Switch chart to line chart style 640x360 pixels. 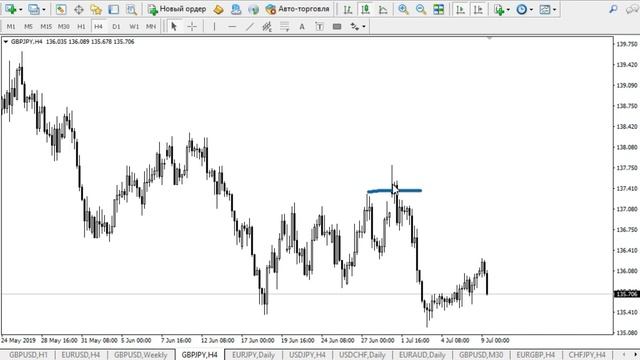pyautogui.click(x=383, y=9)
